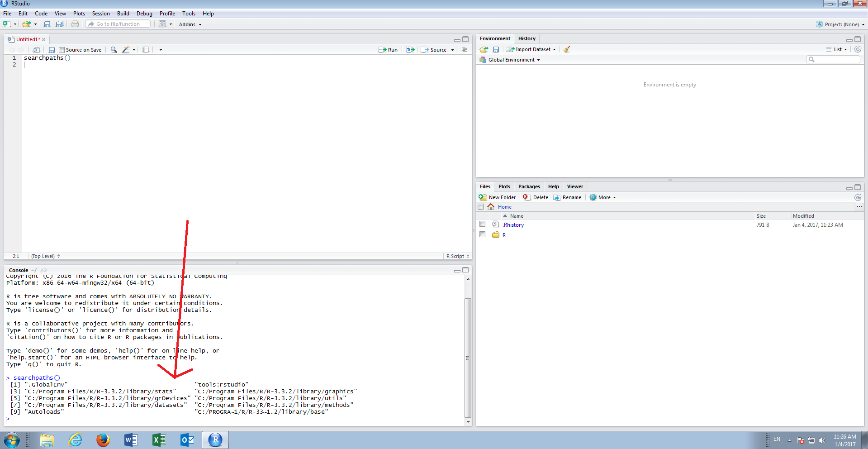Run the current line with Run button
The image size is (868, 449).
388,50
